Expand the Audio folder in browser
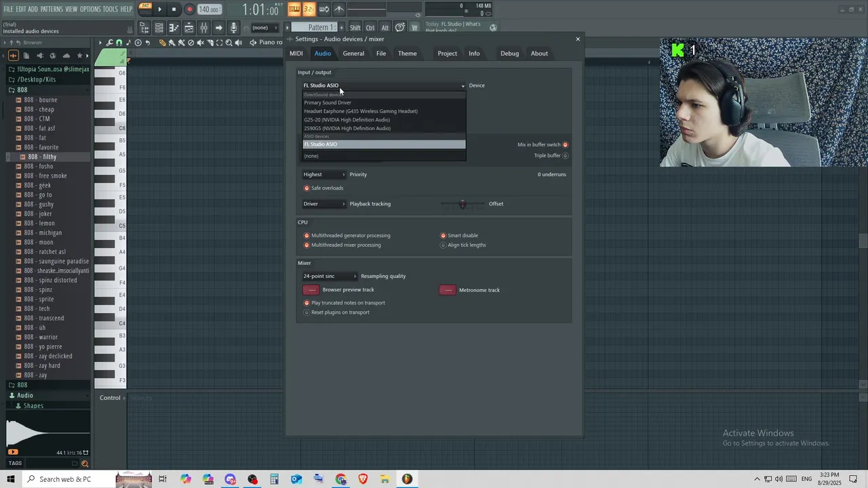Screen dimensions: 868x488 (x=24, y=395)
